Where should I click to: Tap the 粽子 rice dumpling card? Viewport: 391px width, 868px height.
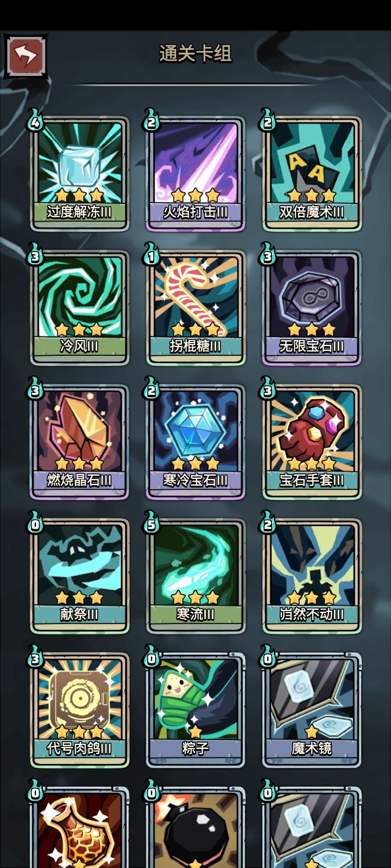195,710
